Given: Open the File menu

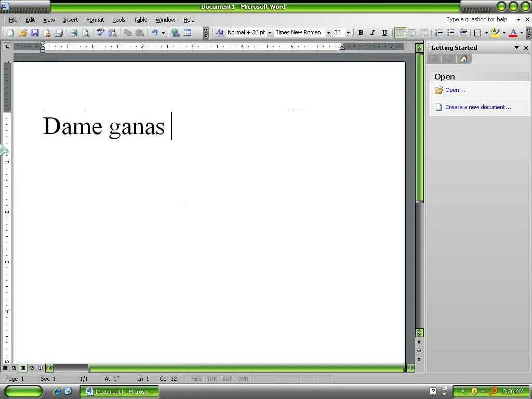Looking at the screenshot, I should pyautogui.click(x=13, y=20).
